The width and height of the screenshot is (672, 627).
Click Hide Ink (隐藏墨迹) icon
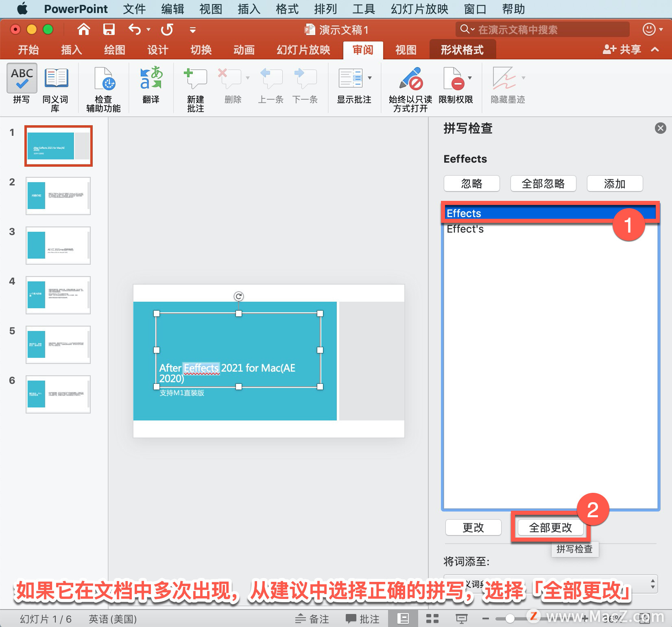click(x=504, y=78)
